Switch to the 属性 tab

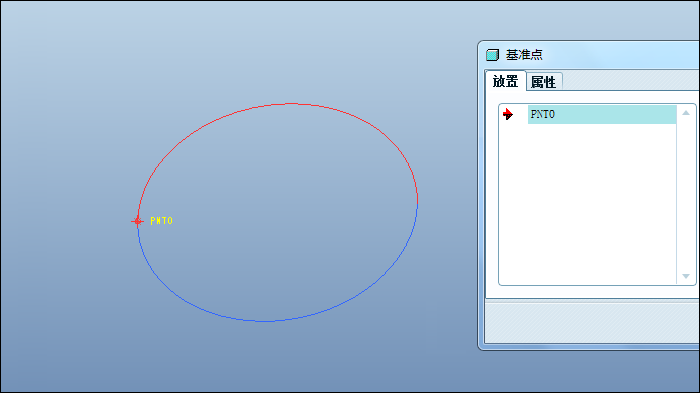pyautogui.click(x=543, y=82)
